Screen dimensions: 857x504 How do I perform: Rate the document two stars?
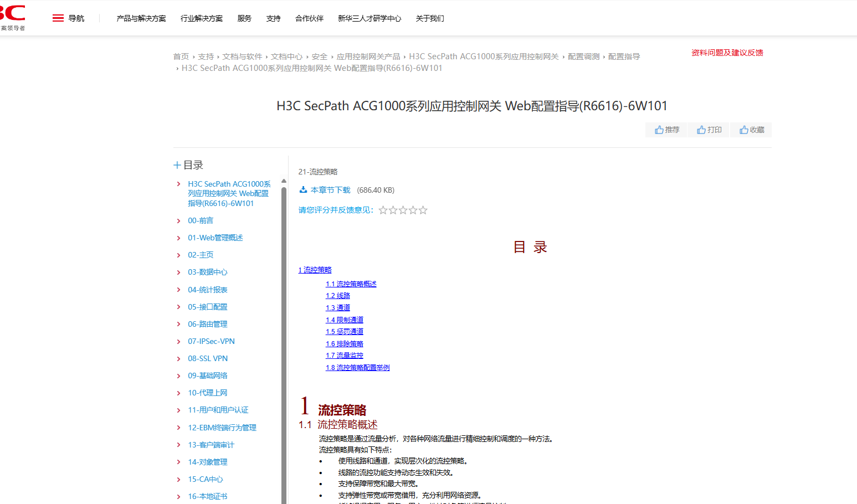[x=393, y=210]
